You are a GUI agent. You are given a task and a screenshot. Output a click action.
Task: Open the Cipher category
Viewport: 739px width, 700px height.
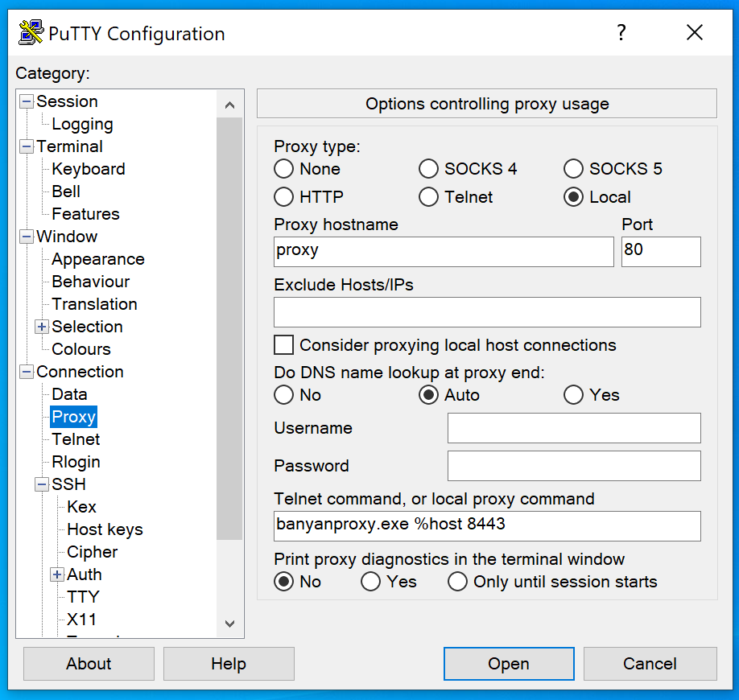tap(93, 552)
